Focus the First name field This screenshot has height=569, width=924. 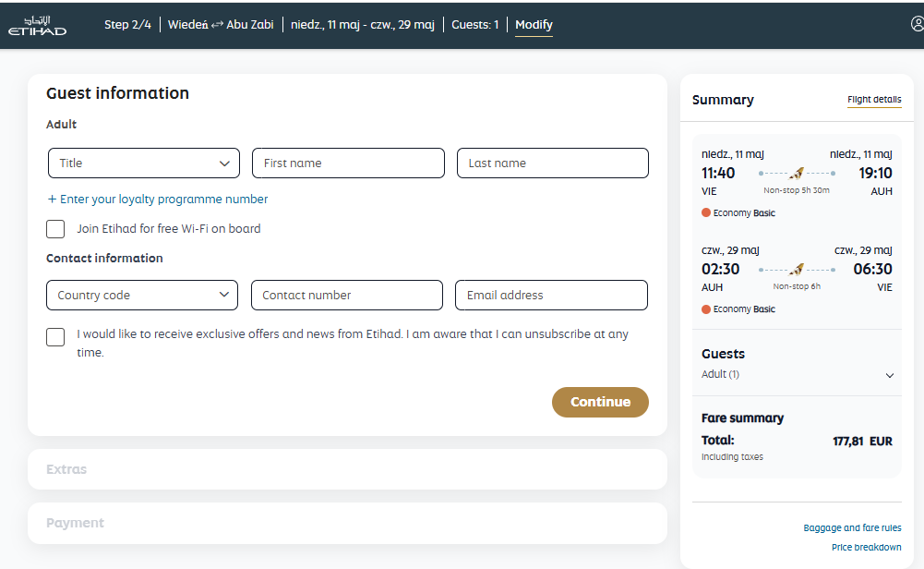(348, 163)
